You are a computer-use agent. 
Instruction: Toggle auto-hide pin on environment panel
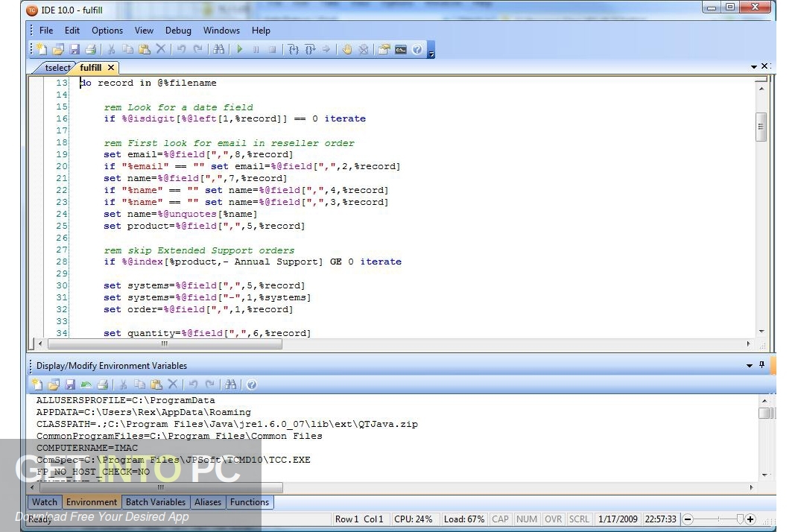point(762,364)
